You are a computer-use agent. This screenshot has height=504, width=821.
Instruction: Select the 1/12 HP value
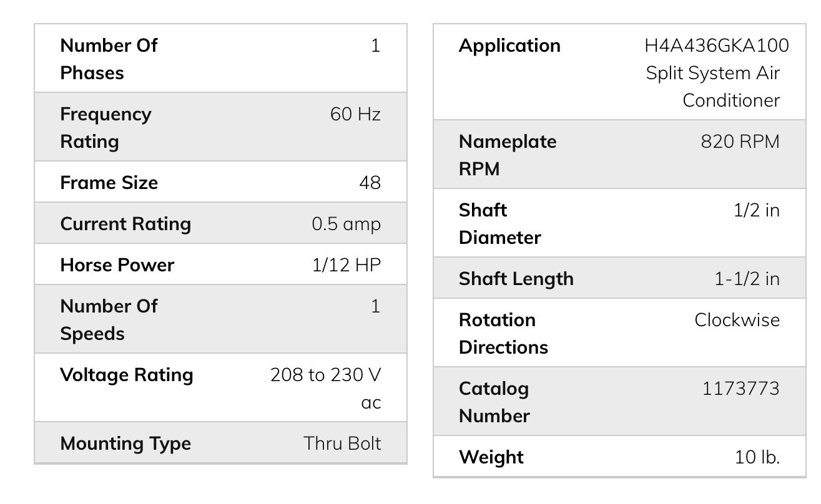[346, 265]
